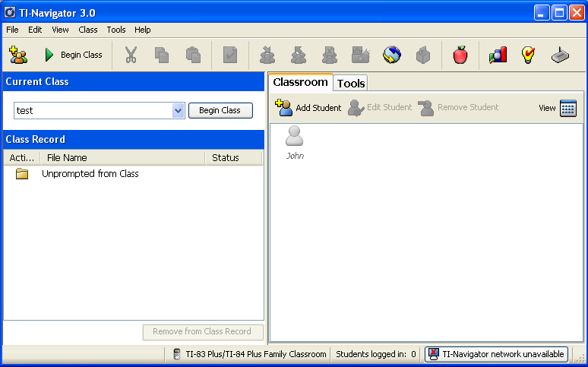Click the Status column header

pyautogui.click(x=226, y=158)
